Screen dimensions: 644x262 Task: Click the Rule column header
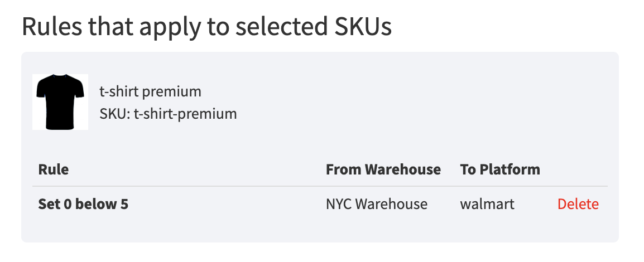click(54, 169)
